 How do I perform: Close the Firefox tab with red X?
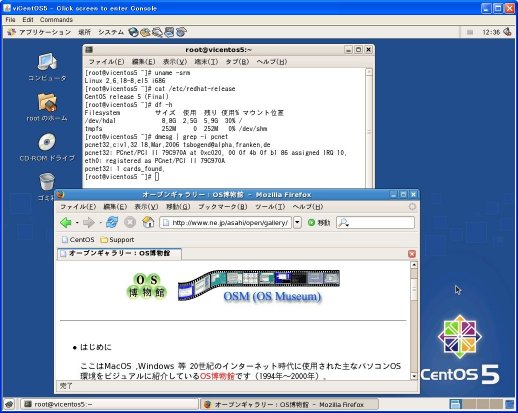click(x=412, y=254)
